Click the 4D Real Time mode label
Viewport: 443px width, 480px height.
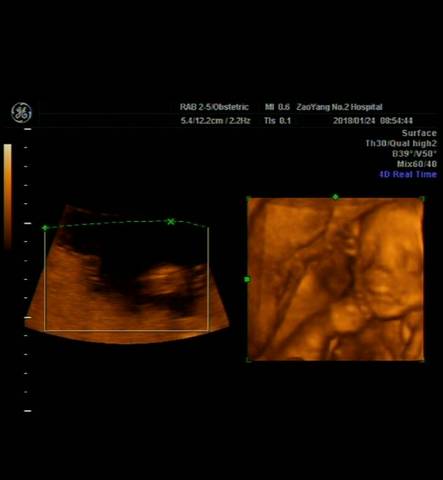(408, 174)
